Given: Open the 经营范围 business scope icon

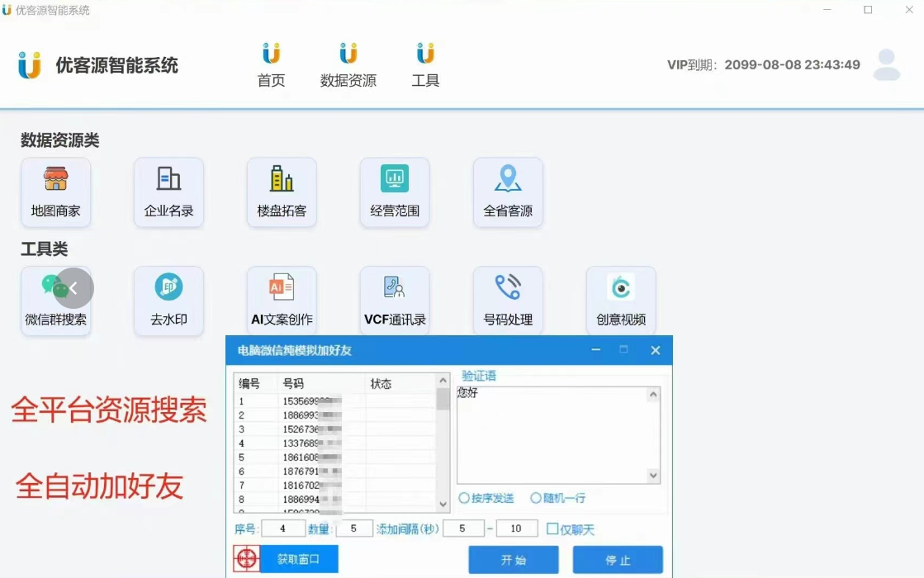Looking at the screenshot, I should (395, 192).
